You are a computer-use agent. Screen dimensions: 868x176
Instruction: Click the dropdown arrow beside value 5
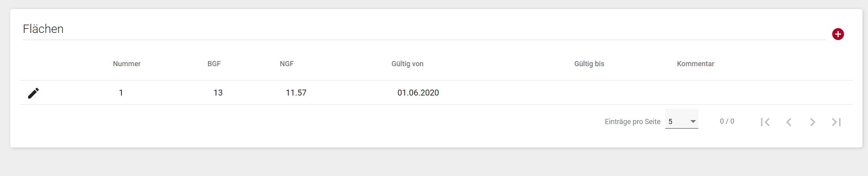click(693, 122)
